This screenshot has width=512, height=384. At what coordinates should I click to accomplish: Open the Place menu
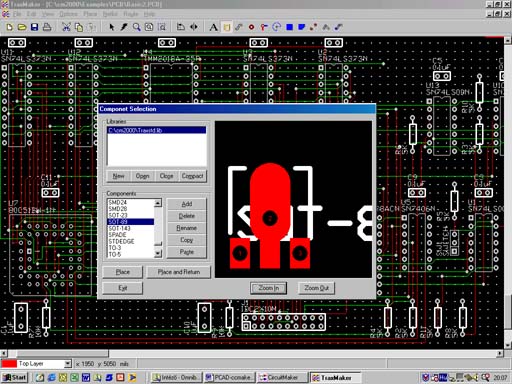[x=90, y=14]
